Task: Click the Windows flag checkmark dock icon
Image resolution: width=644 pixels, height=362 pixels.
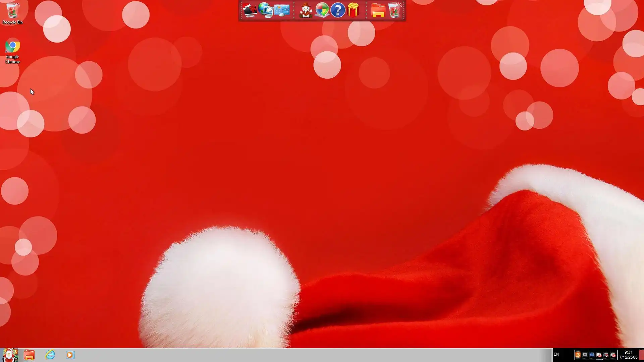Action: [322, 10]
